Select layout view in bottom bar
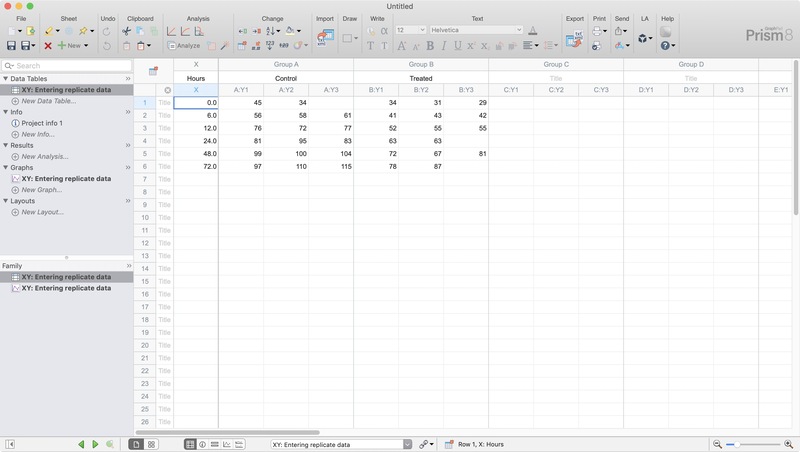The height and width of the screenshot is (452, 800). click(x=239, y=444)
